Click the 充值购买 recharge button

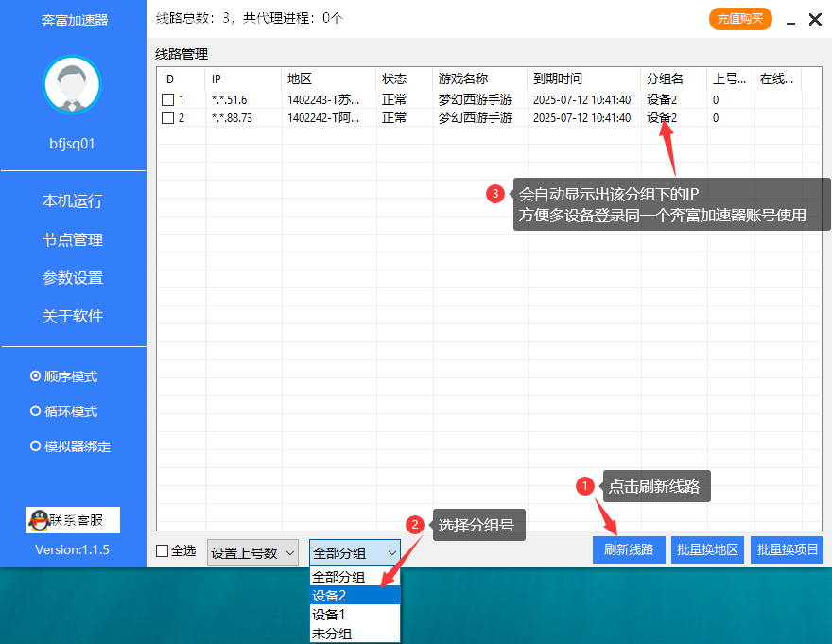point(740,19)
